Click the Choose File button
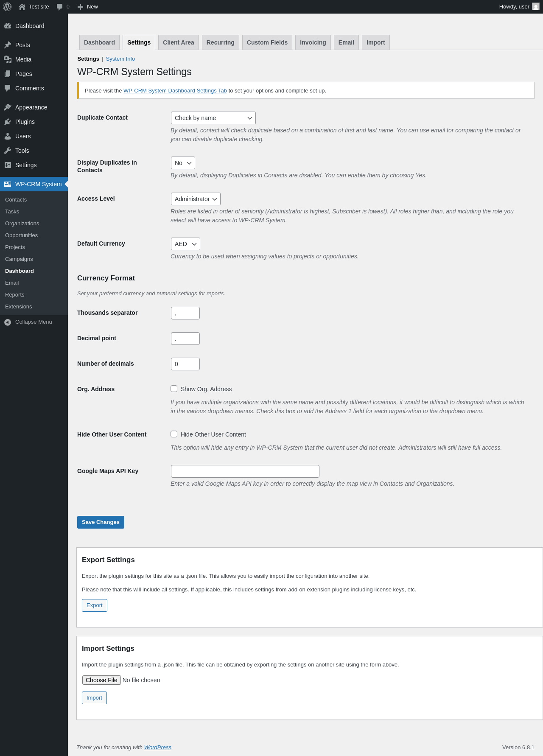The height and width of the screenshot is (756, 543). 101,680
